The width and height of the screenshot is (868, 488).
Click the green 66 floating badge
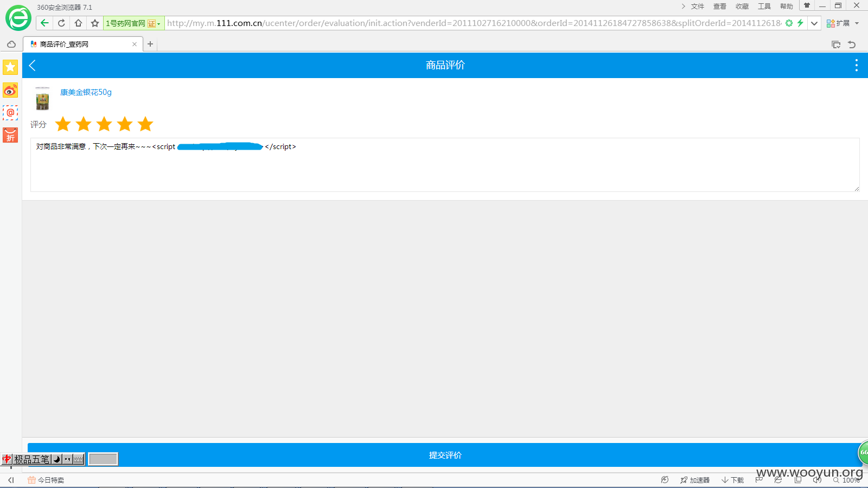pyautogui.click(x=863, y=452)
